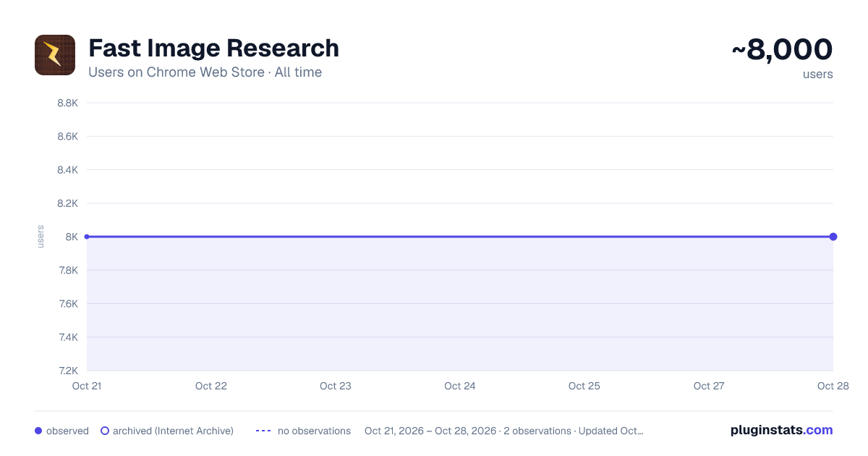Click the 8.2K y-axis label
The height and width of the screenshot is (456, 868).
pyautogui.click(x=67, y=203)
